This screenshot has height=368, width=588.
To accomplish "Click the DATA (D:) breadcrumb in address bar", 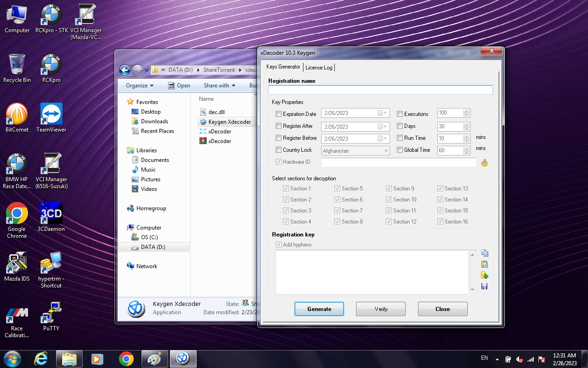I will [181, 70].
